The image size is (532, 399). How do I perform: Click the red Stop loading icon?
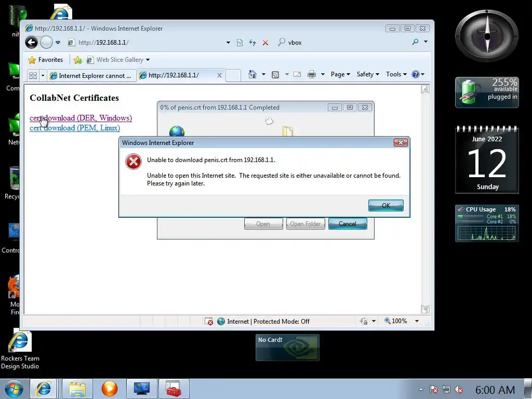(265, 43)
